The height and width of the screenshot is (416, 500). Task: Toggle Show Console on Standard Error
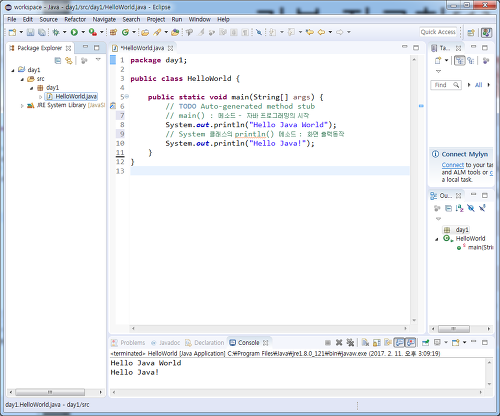(x=411, y=342)
